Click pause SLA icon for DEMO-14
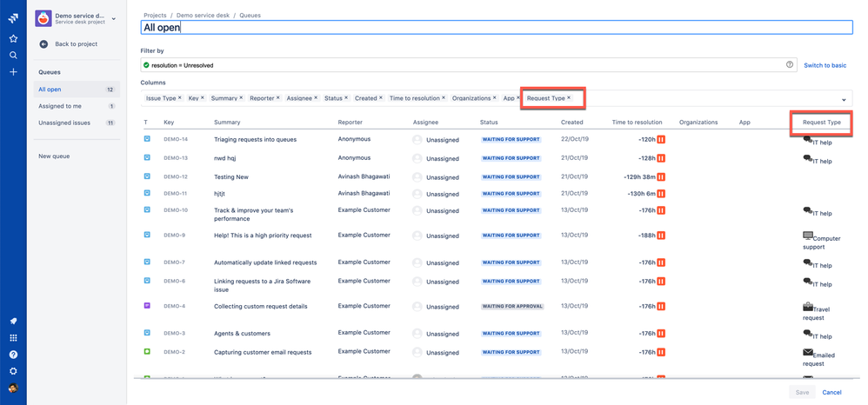868x405 pixels. (661, 140)
